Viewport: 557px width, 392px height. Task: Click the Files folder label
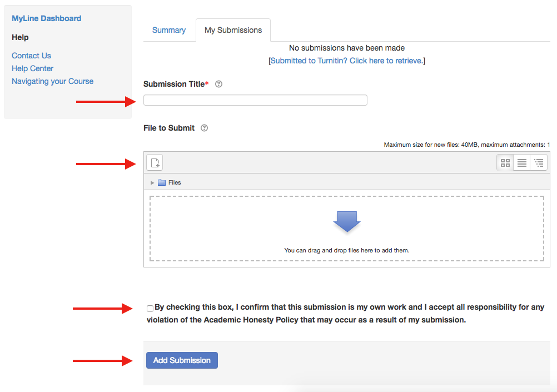point(175,182)
